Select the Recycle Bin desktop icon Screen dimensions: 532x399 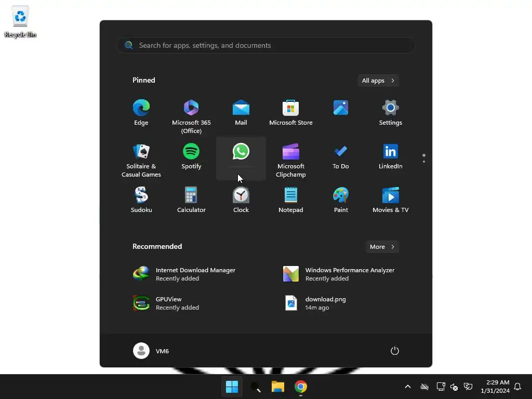click(x=20, y=21)
